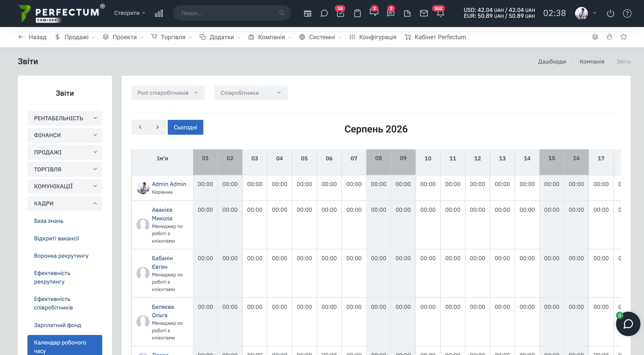
Task: Click the favorites star icon
Action: tap(624, 37)
